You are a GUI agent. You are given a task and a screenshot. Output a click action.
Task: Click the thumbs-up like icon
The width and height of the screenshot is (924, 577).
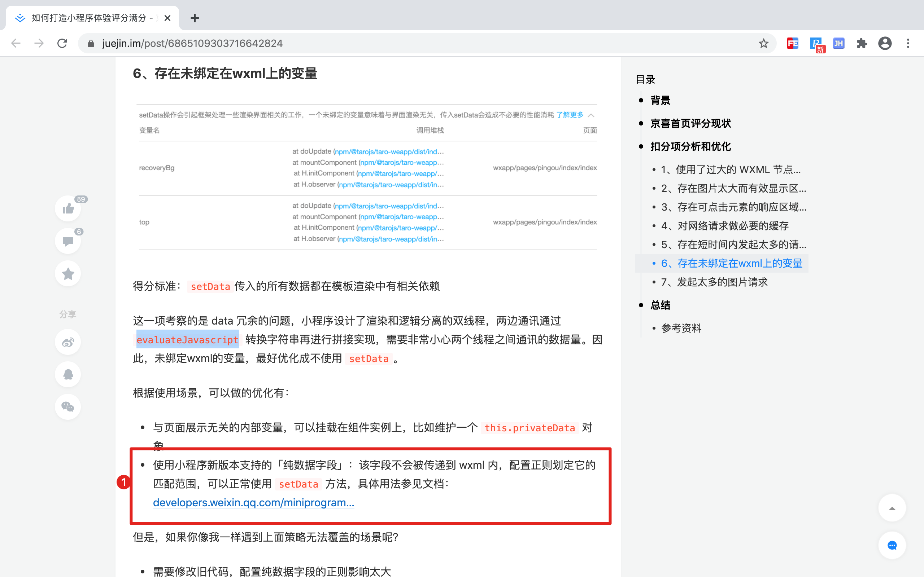click(x=68, y=208)
